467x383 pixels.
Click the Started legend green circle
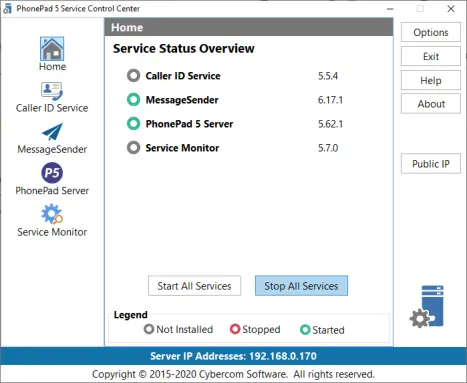click(x=305, y=330)
